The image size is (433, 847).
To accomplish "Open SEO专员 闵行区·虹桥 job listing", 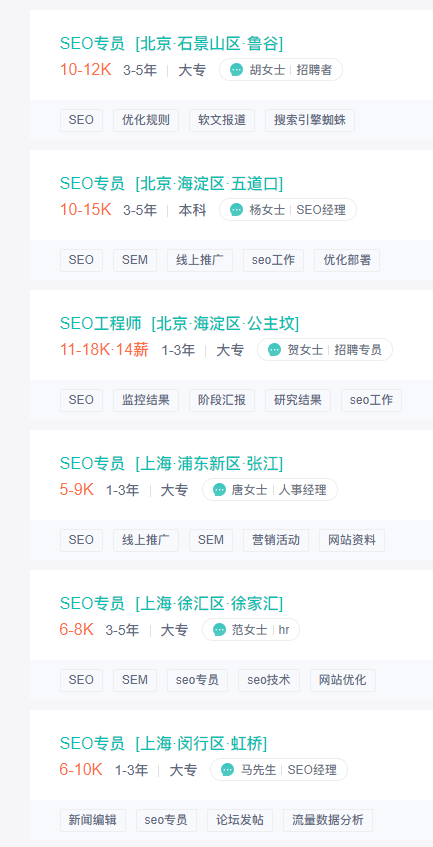I will pos(163,743).
